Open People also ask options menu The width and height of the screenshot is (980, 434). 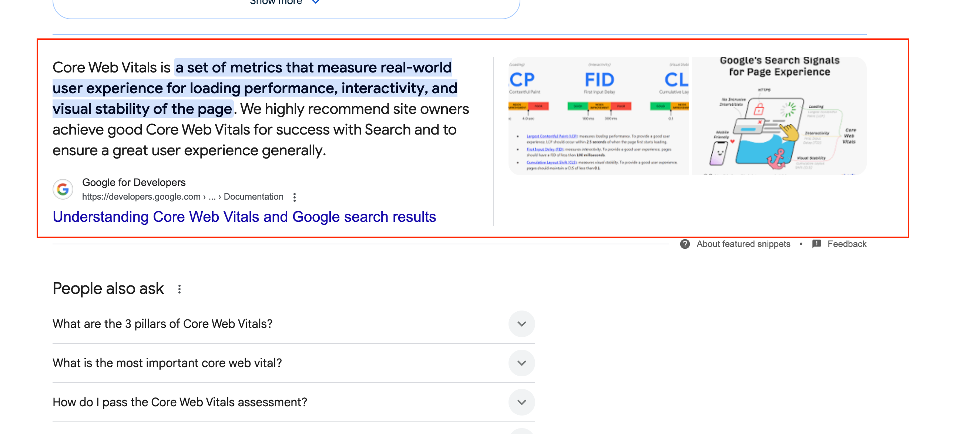[x=179, y=289]
